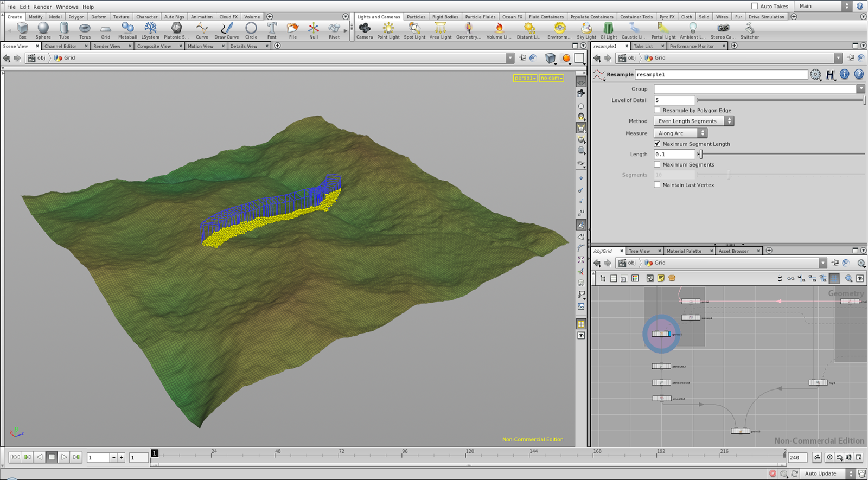Screen dimensions: 868x480
Task: Uncheck Maximum Segment Length
Action: 657,144
